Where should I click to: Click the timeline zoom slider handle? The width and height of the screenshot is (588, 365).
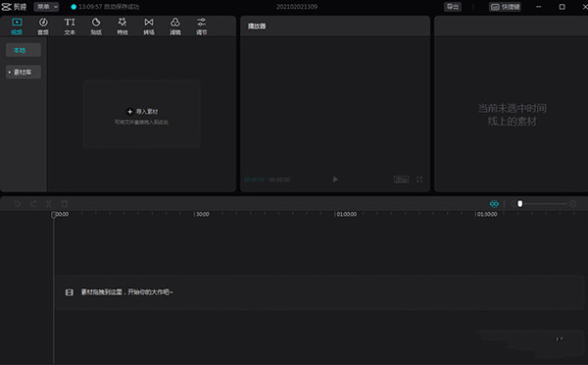[x=519, y=203]
